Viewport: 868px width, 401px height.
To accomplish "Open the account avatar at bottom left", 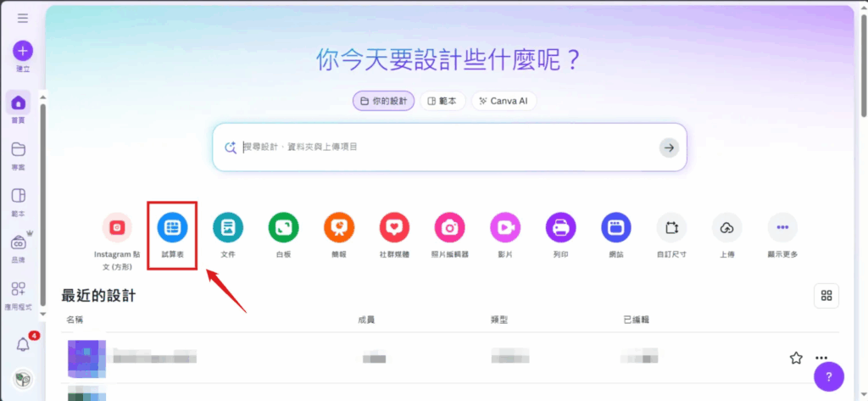I will coord(23,379).
